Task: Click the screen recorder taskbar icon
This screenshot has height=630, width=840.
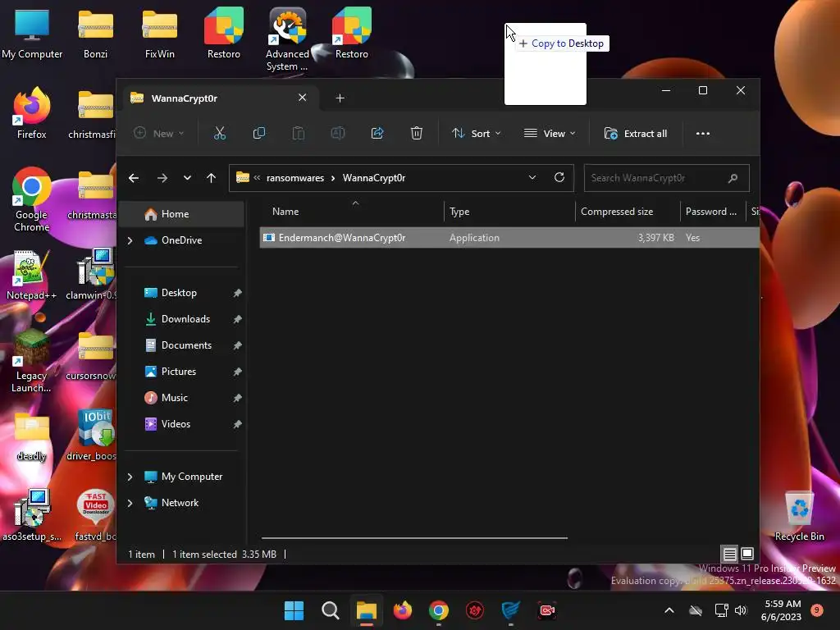Action: pos(547,610)
